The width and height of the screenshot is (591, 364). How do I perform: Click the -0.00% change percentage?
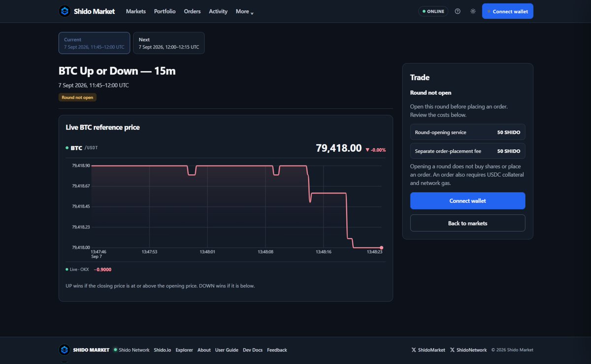(378, 150)
